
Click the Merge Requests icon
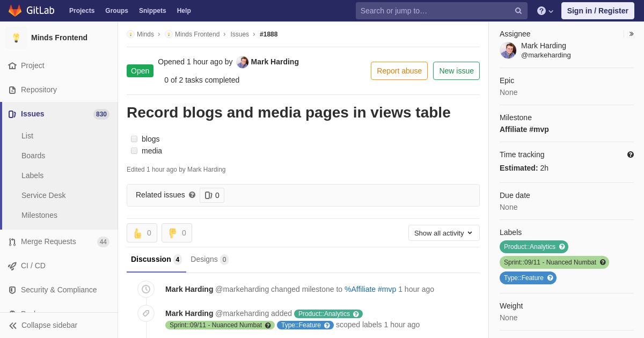click(x=12, y=241)
